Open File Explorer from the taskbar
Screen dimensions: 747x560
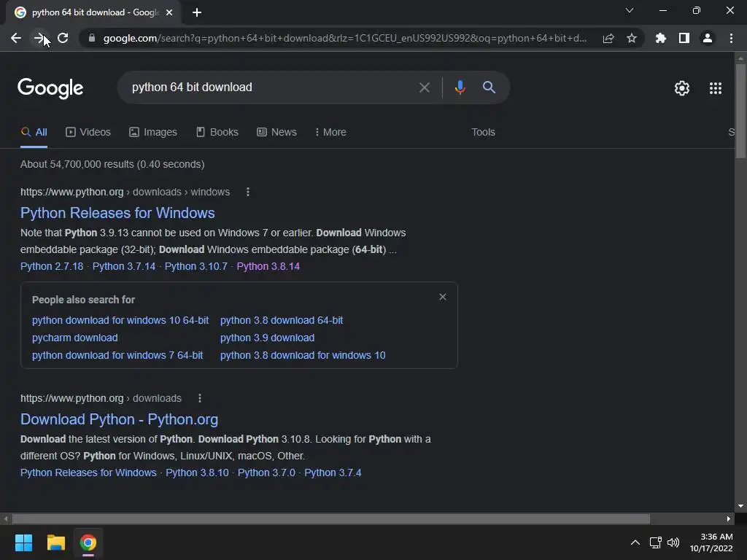tap(55, 542)
